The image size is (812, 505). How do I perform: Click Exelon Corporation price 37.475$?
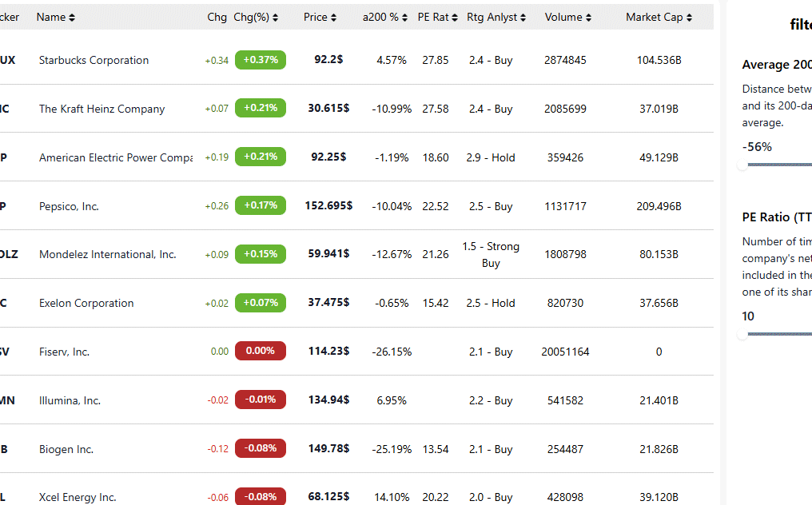(x=328, y=303)
